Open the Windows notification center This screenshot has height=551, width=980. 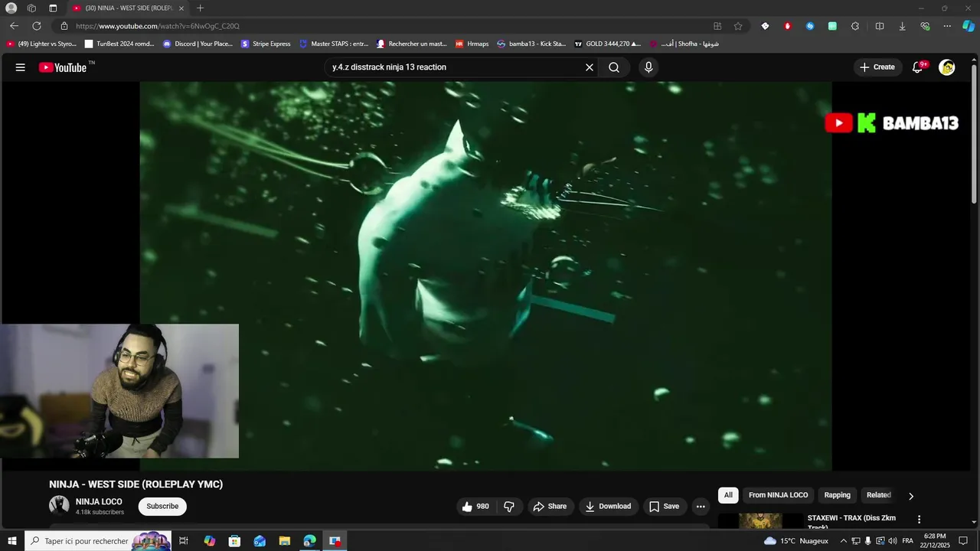click(963, 541)
